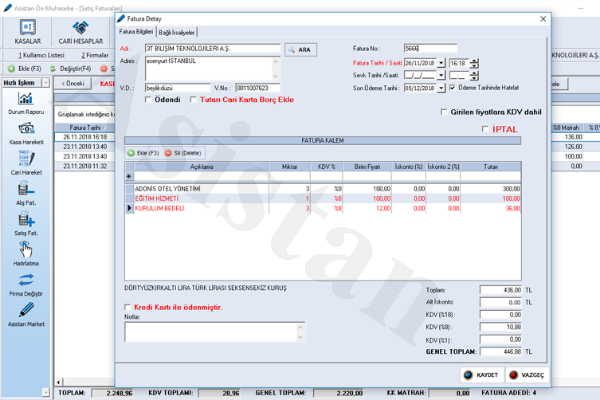
Task: Collapse Hızlı İşlem panel arrow
Action: [x=46, y=83]
